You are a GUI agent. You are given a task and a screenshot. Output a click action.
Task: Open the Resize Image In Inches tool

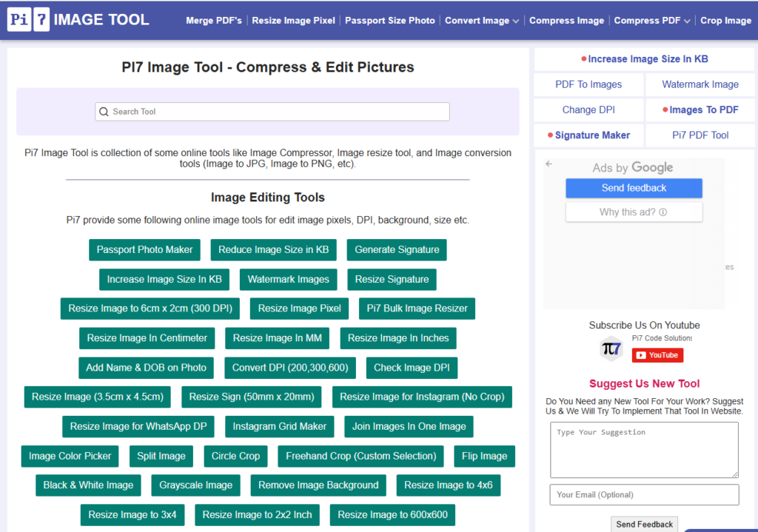pyautogui.click(x=398, y=338)
